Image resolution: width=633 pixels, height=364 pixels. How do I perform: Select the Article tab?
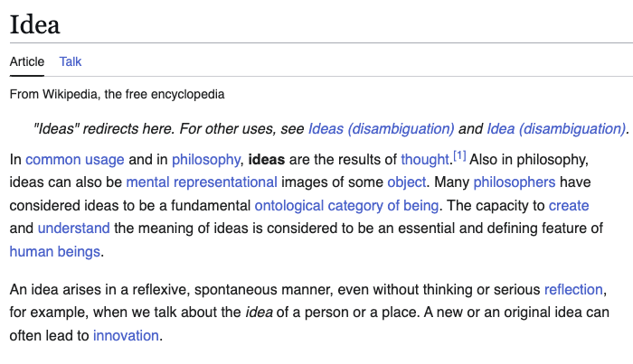tap(27, 61)
